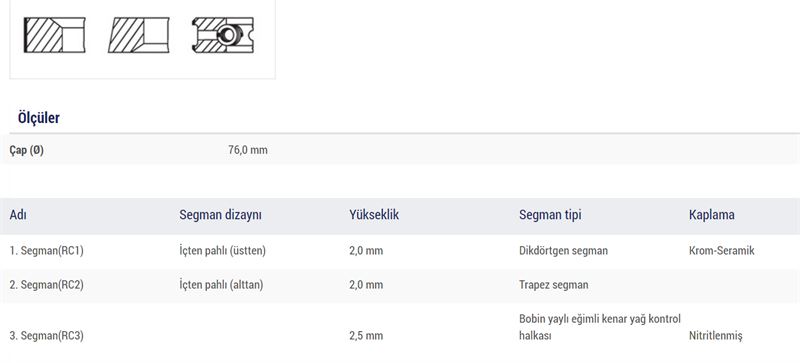Screen dimensions: 800x363
Task: Click İçten pahlı (alttan) design cell
Action: (221, 285)
